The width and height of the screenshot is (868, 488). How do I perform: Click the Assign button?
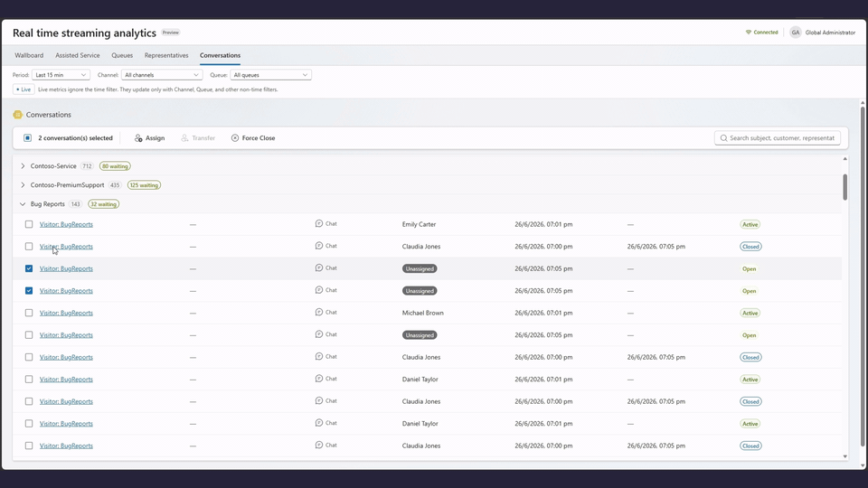tap(149, 137)
